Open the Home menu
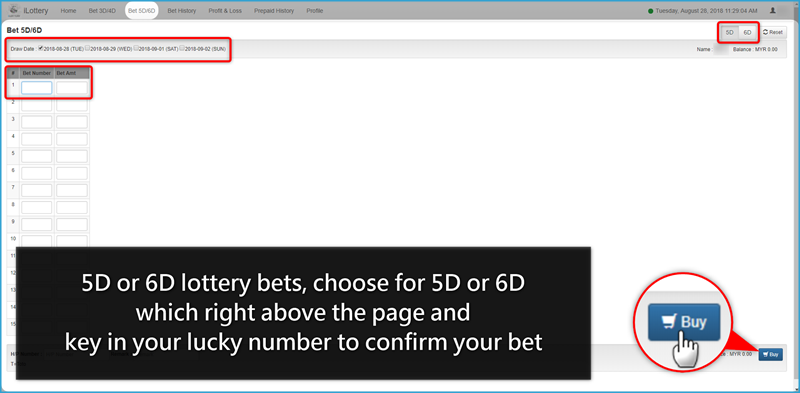This screenshot has height=393, width=800. (68, 11)
